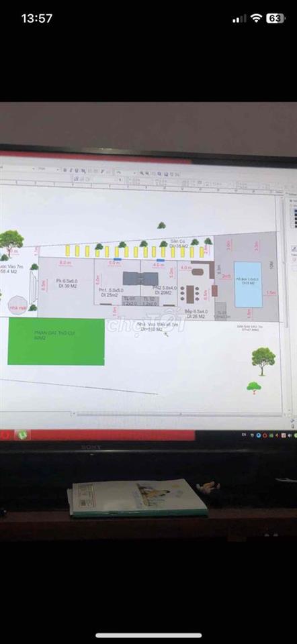Select the large tree beside the canvas's vertical scrollbar
This screenshot has height=644, width=297.
coord(263,361)
